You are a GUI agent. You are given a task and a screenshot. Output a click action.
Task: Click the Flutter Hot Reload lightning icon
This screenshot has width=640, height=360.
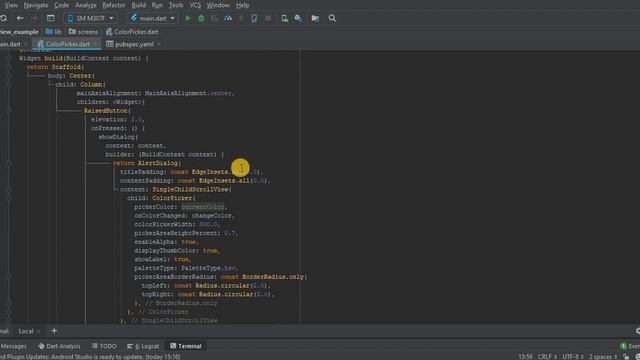tap(241, 18)
